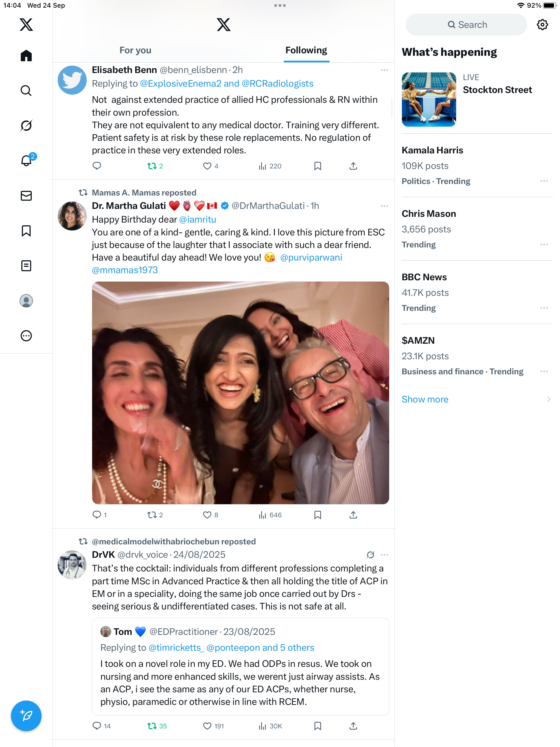Open more options for Kamala Harris trend
Image resolution: width=560 pixels, height=747 pixels.
(x=544, y=181)
